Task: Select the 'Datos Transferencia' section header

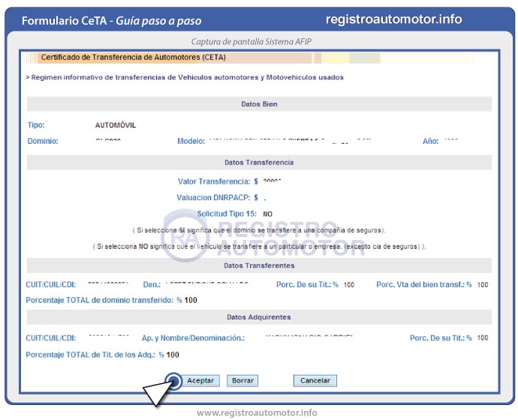Action: tap(259, 162)
